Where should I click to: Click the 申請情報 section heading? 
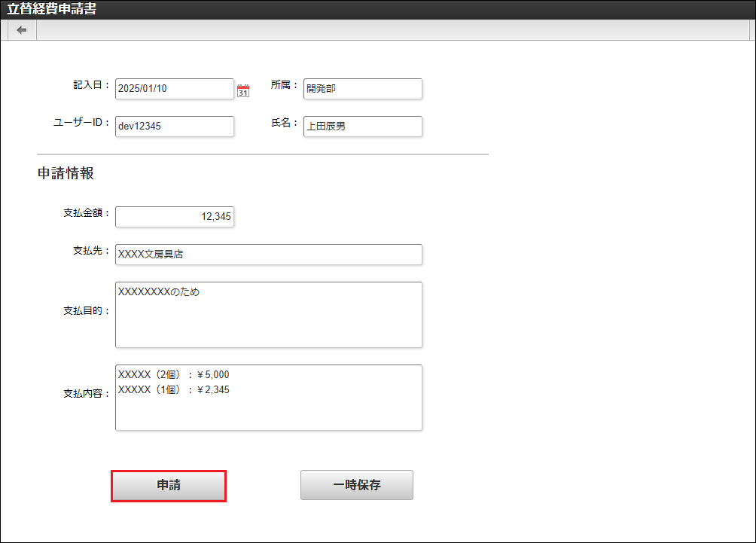click(66, 173)
